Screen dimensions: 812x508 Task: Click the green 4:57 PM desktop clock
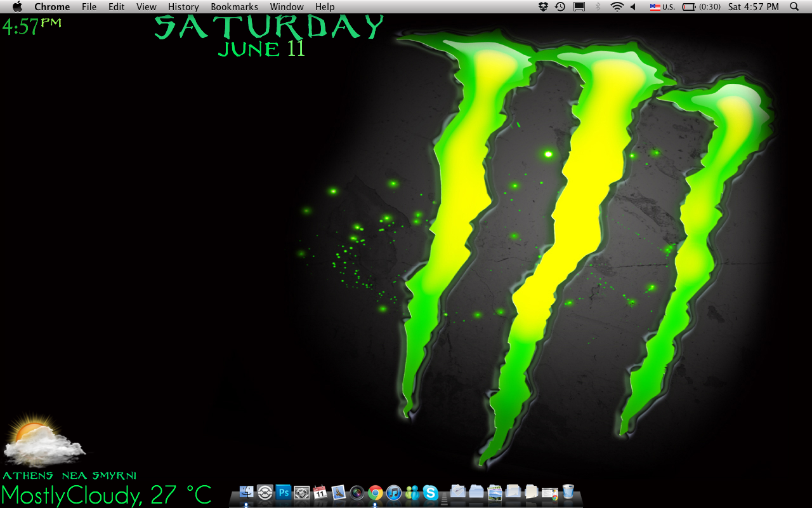click(x=32, y=27)
